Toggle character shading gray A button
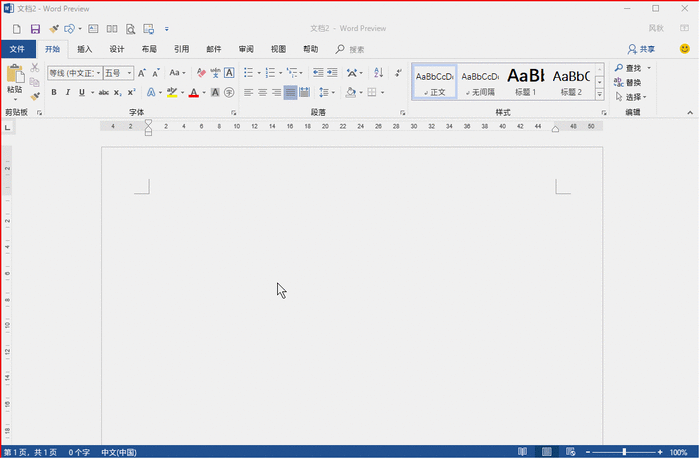 (x=215, y=92)
